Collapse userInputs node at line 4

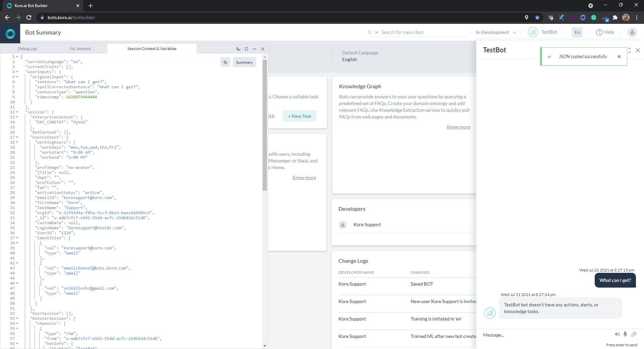click(17, 72)
